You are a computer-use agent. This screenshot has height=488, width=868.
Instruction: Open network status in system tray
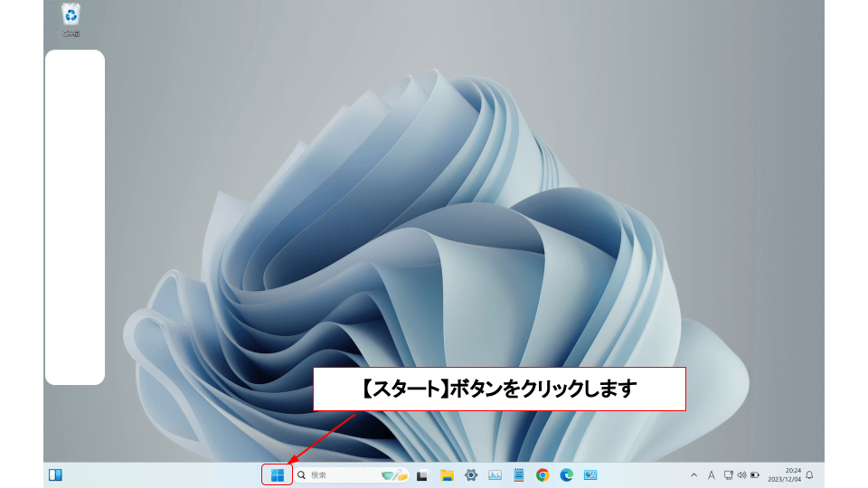pos(728,474)
